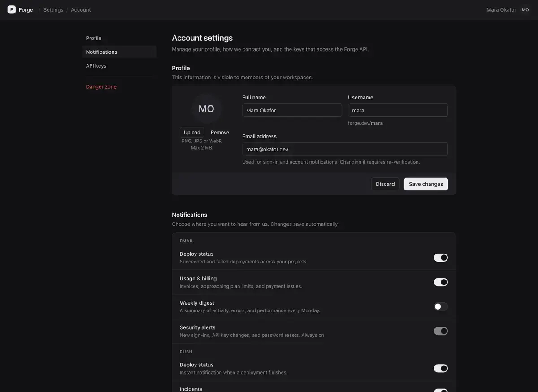Click the Email address input field
Viewport: 538px width, 392px height.
click(x=345, y=149)
